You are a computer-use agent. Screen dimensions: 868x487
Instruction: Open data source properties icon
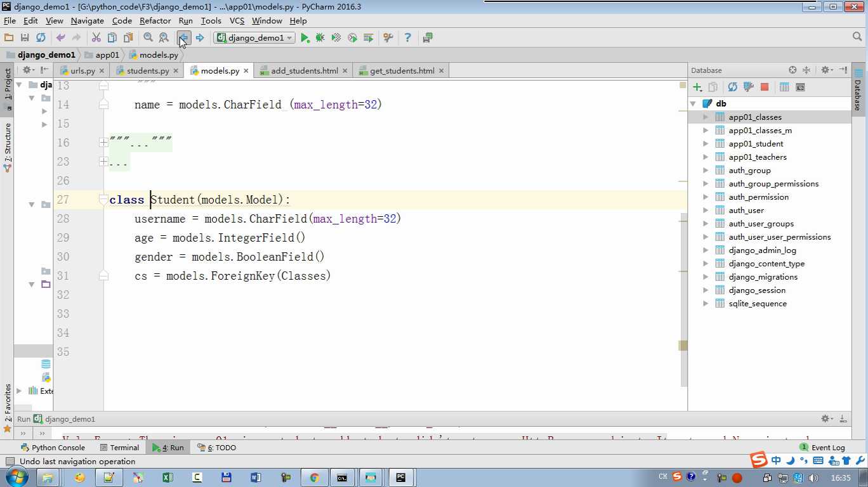coord(748,87)
